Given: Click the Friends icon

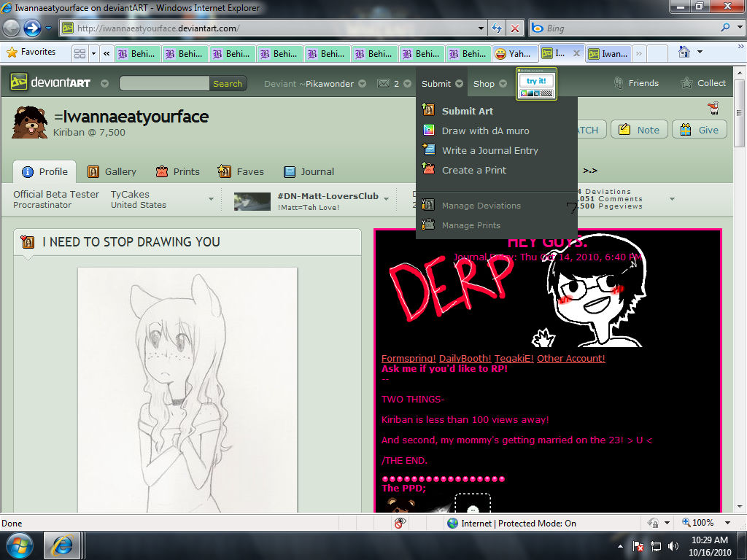Looking at the screenshot, I should [x=619, y=83].
